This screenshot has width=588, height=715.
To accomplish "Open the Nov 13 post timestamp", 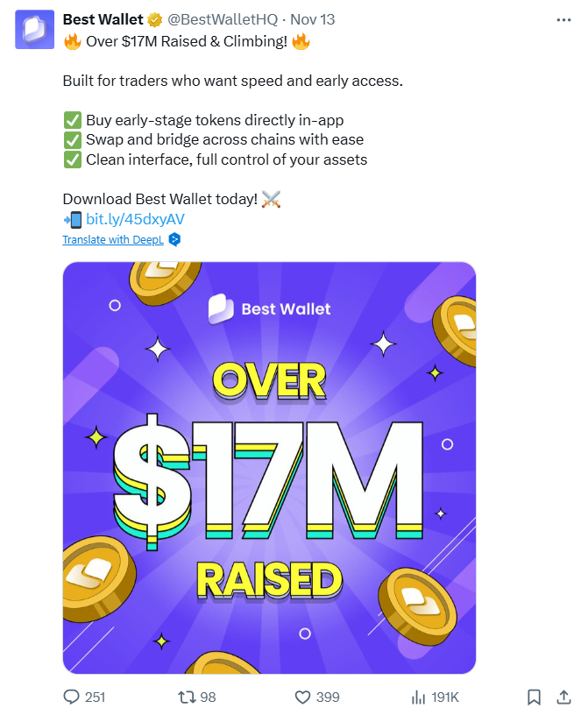I will click(311, 20).
